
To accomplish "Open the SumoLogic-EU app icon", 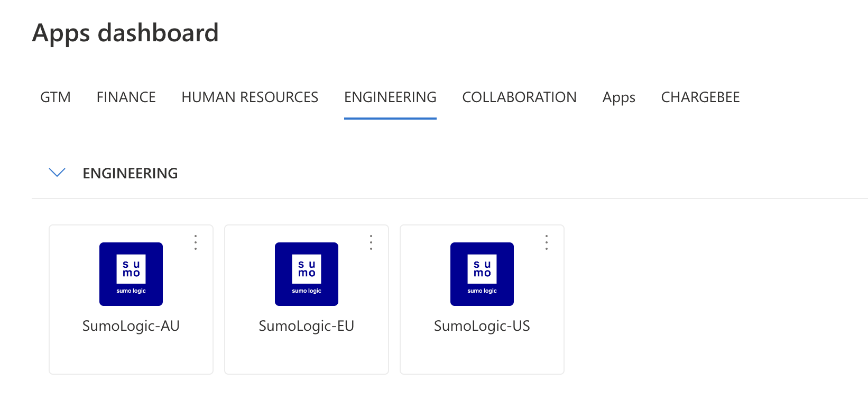I will 307,274.
